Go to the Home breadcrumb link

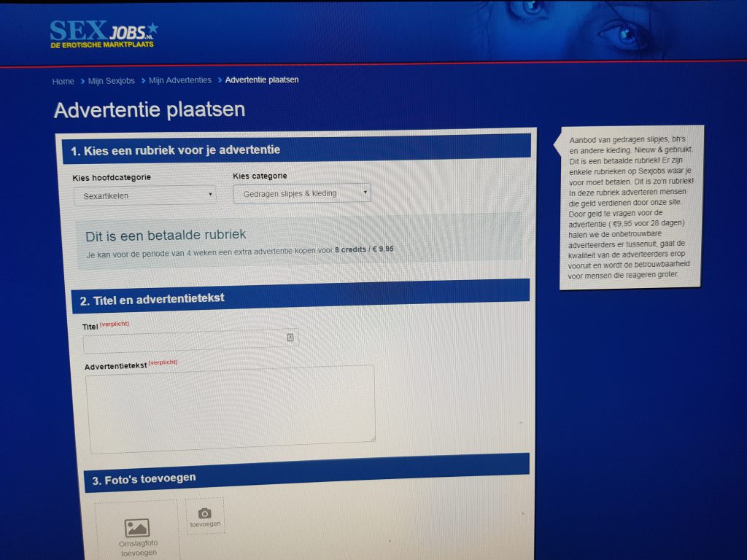point(63,82)
